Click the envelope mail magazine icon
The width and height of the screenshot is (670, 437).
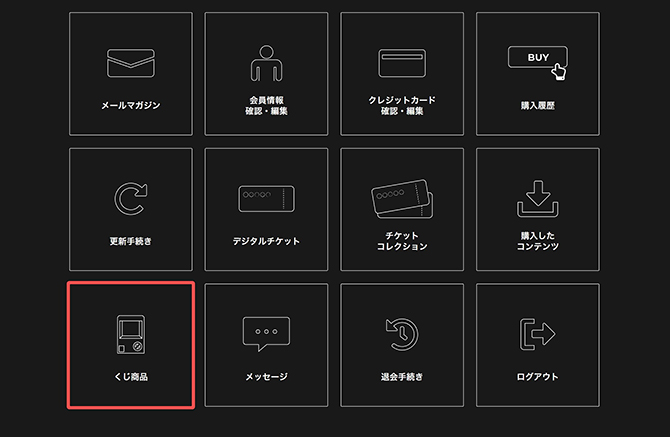(x=131, y=63)
